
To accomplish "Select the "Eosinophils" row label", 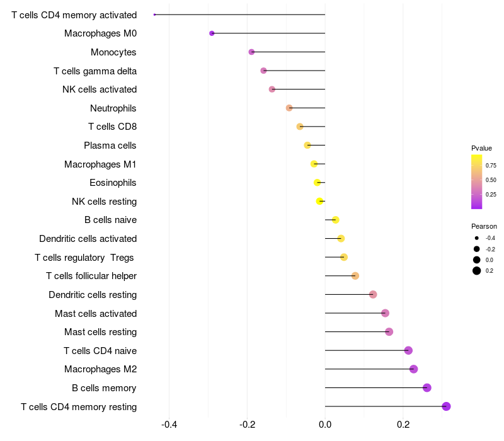I will (x=113, y=183).
